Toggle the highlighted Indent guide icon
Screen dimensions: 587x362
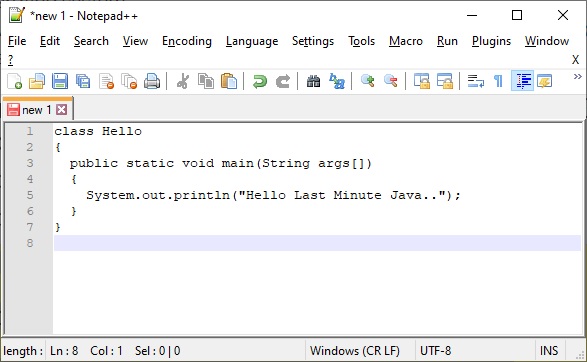pos(523,81)
